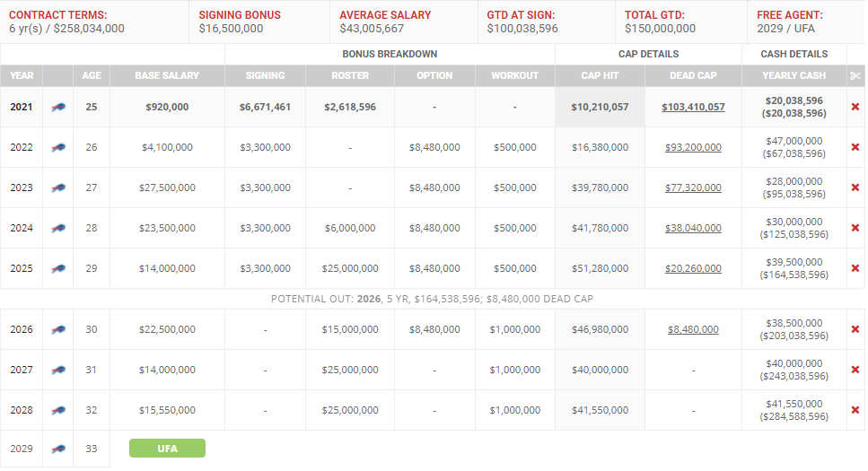Click the red X for 2021 row
868x471 pixels.
(855, 107)
